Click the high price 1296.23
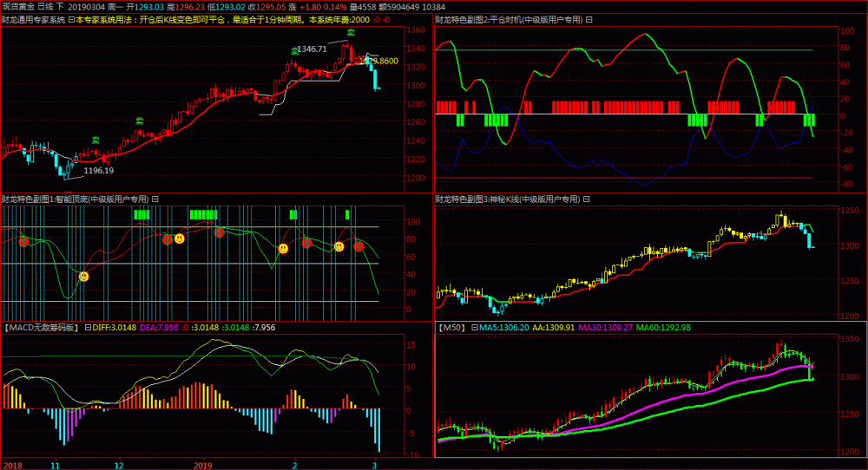The height and width of the screenshot is (470, 868). pyautogui.click(x=189, y=7)
